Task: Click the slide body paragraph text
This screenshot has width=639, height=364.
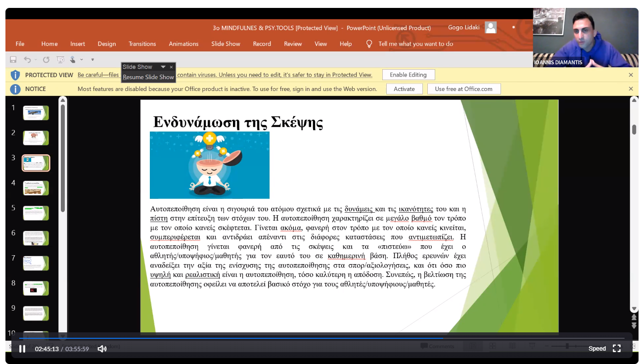Action: [308, 246]
